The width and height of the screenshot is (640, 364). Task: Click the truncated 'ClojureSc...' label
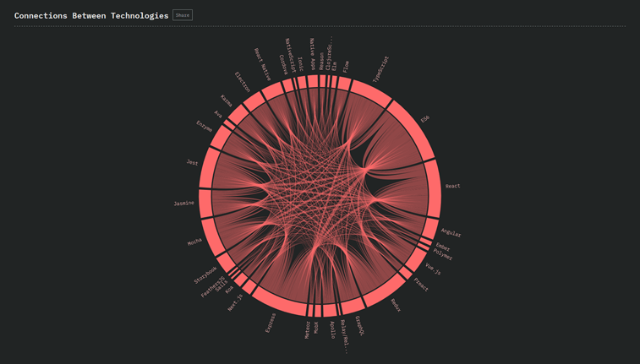click(330, 53)
